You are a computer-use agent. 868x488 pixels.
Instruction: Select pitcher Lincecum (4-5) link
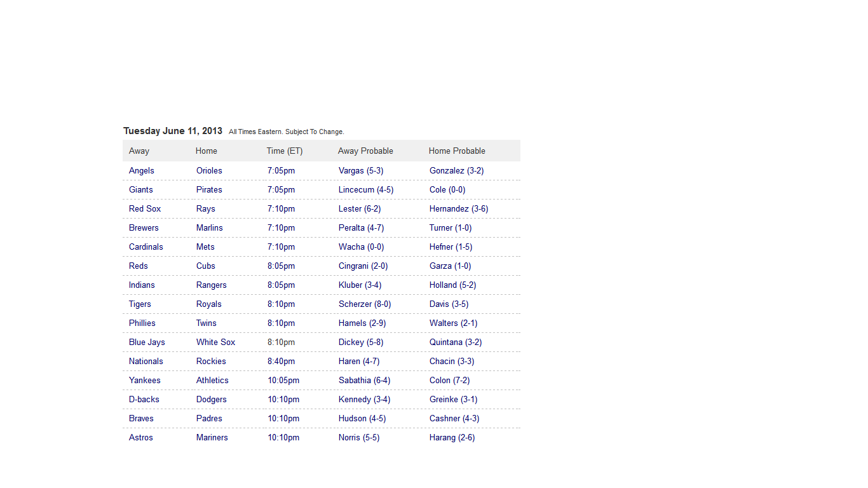pyautogui.click(x=366, y=189)
